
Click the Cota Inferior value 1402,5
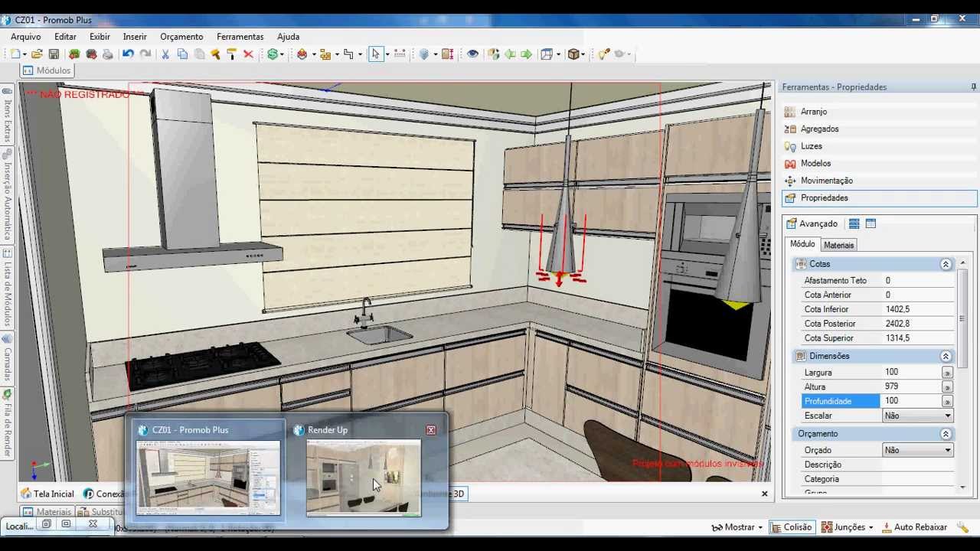coord(917,309)
